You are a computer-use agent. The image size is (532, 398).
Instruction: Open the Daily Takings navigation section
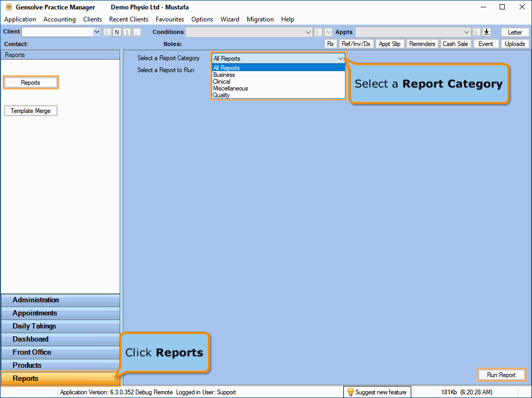click(x=61, y=326)
